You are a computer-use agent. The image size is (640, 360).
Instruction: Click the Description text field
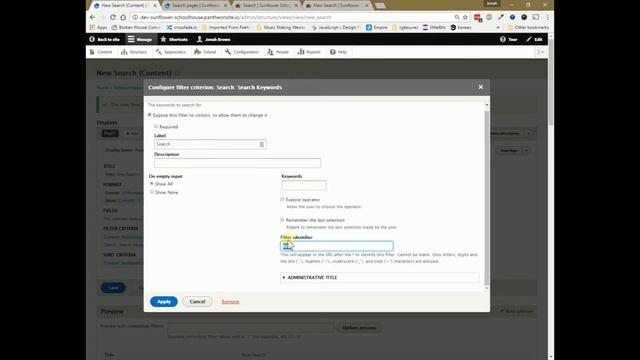[237, 163]
